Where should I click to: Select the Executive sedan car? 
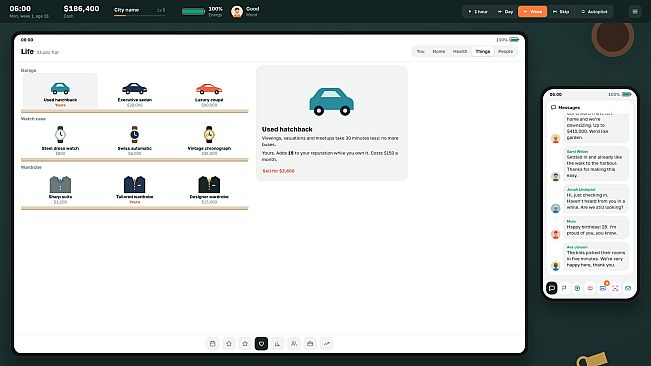tap(135, 91)
